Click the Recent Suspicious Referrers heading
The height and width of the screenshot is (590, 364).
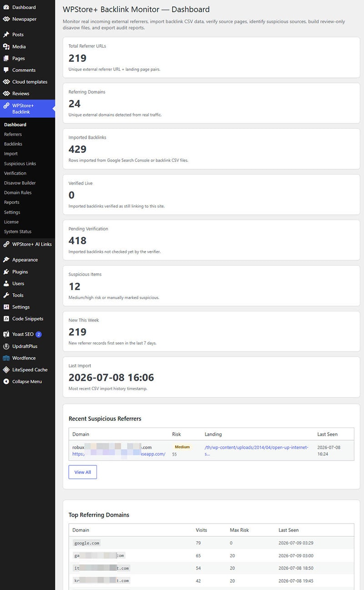tap(105, 418)
